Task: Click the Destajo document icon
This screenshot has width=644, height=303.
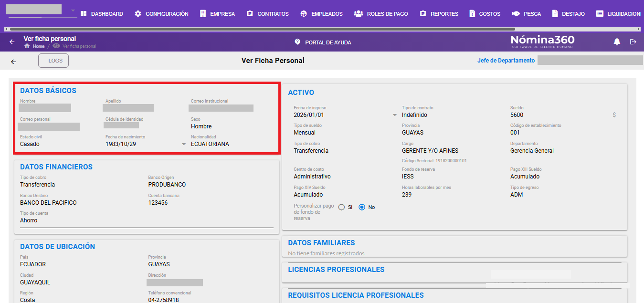Action: (555, 14)
